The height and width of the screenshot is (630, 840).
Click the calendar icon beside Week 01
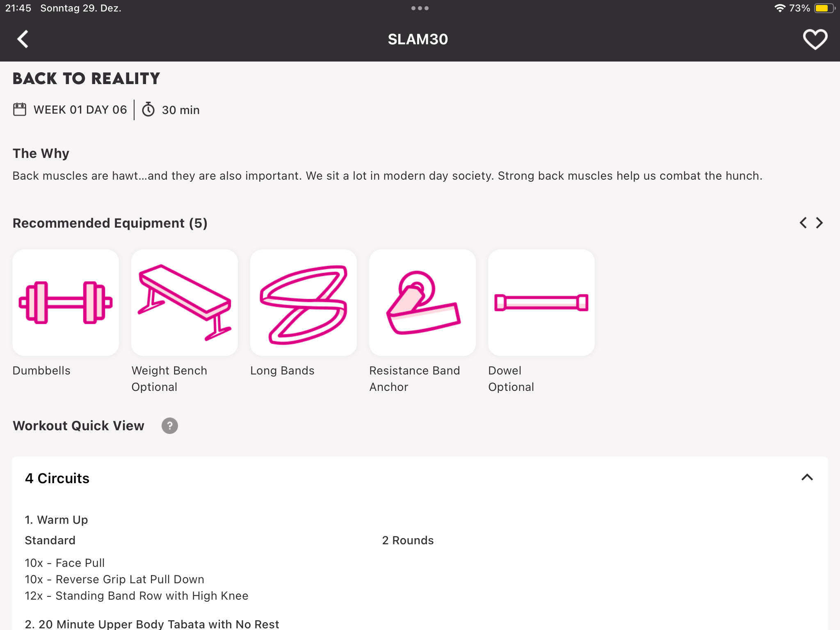pos(19,109)
